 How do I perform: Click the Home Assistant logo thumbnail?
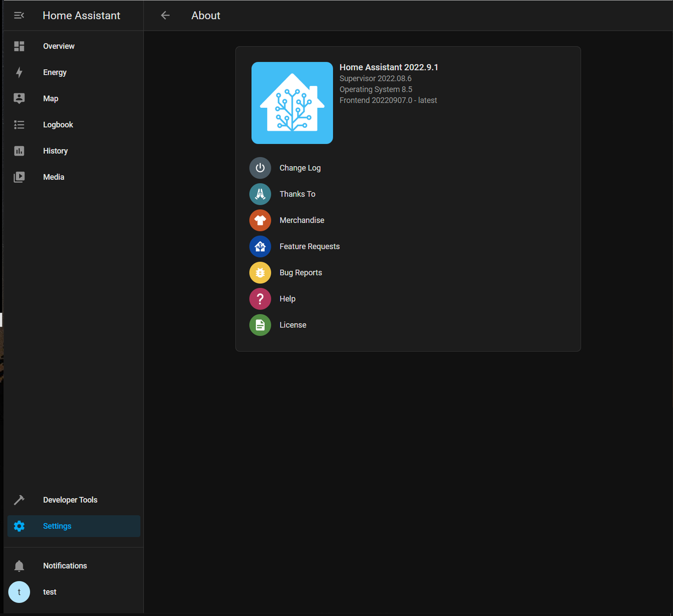coord(292,103)
